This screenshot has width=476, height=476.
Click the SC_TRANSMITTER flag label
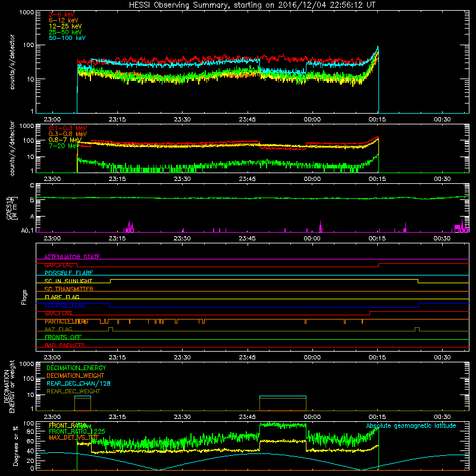tap(68, 289)
